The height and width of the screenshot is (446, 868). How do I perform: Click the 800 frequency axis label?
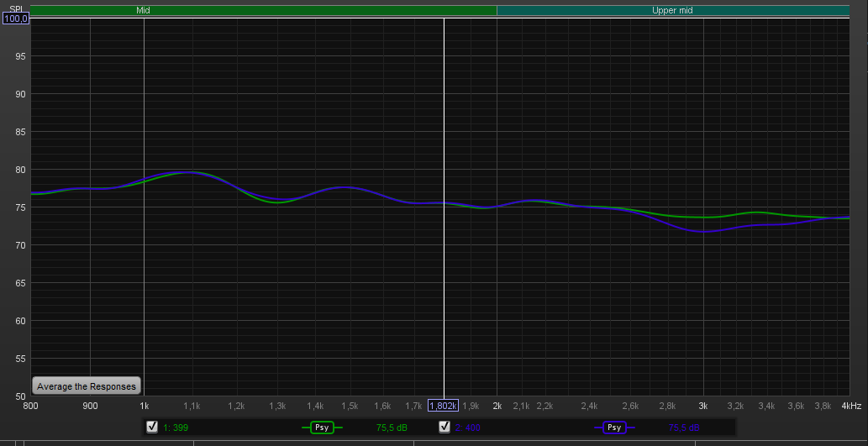pos(30,407)
